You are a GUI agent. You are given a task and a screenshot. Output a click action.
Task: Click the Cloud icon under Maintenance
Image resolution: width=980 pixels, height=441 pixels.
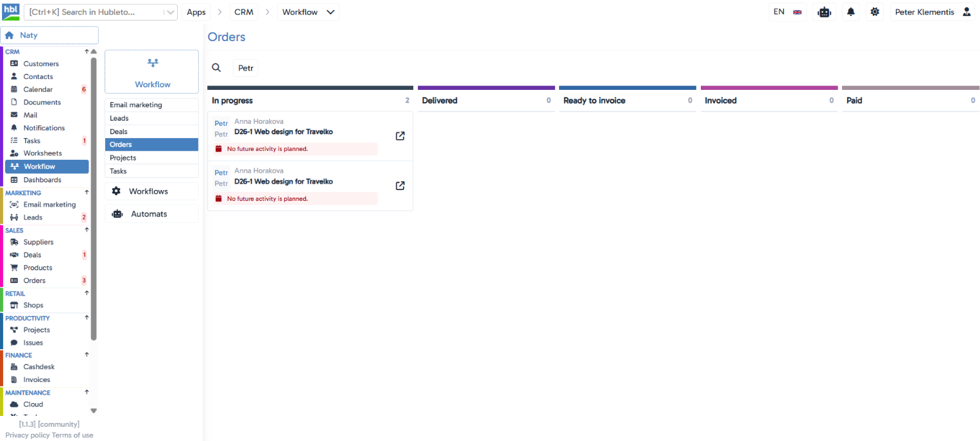[x=14, y=404]
